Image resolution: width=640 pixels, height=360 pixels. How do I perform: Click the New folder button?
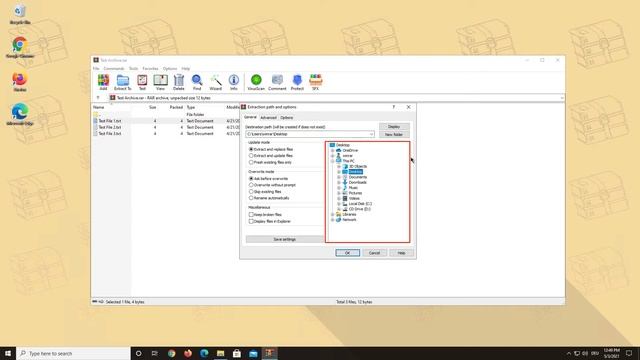pyautogui.click(x=394, y=134)
